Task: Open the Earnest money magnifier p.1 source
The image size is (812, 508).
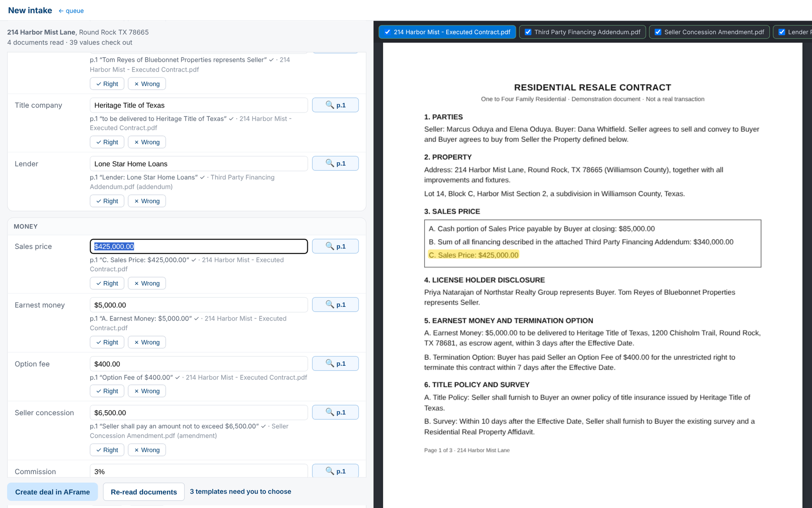Action: [x=335, y=305]
